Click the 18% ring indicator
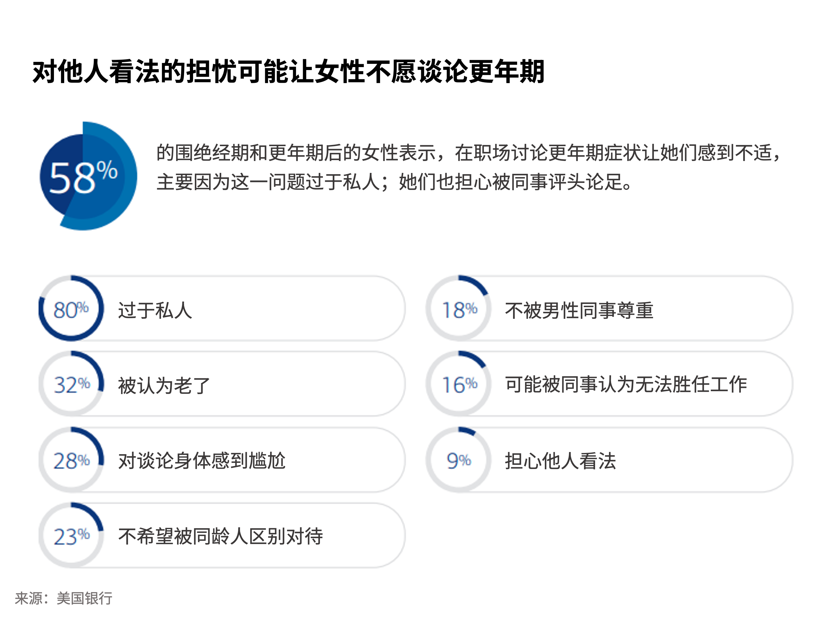The image size is (840, 630). 459,308
